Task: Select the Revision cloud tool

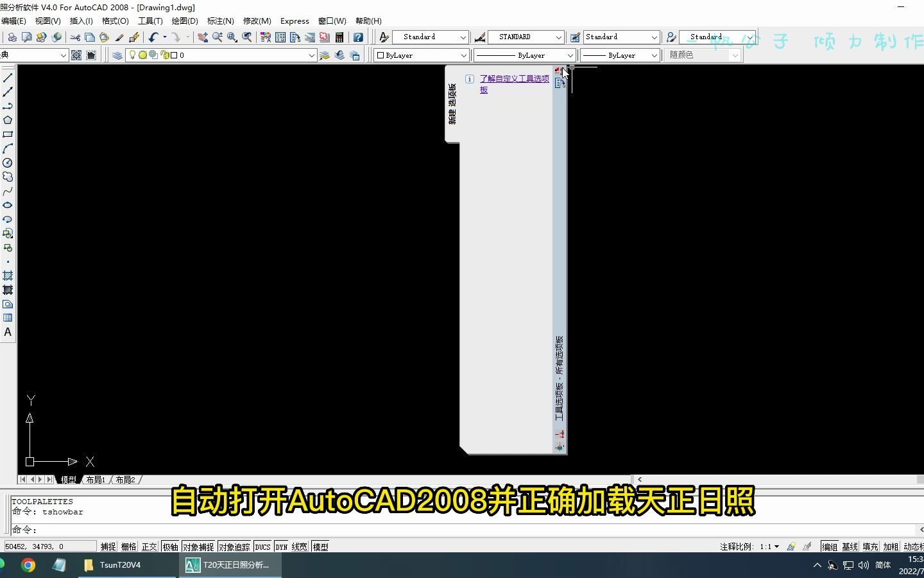Action: tap(8, 177)
